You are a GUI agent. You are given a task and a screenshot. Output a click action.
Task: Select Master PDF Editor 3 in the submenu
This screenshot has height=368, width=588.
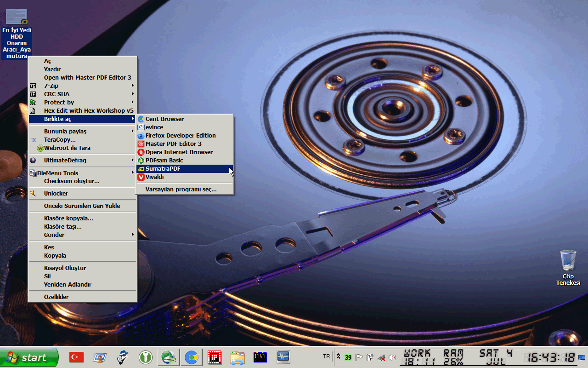point(185,144)
